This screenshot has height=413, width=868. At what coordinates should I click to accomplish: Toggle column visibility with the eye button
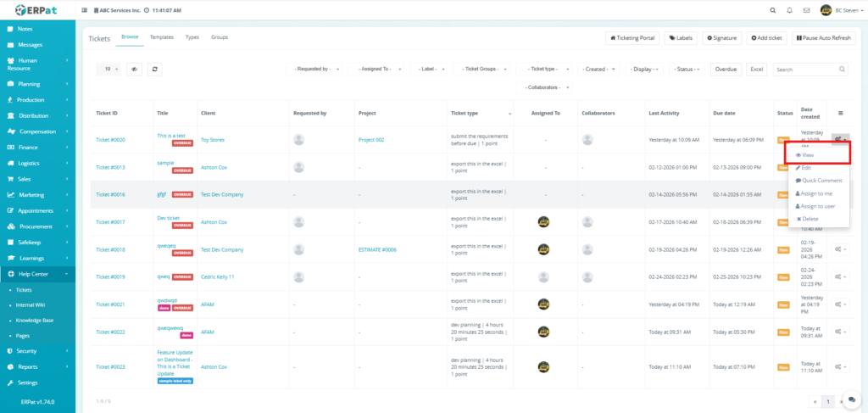134,70
